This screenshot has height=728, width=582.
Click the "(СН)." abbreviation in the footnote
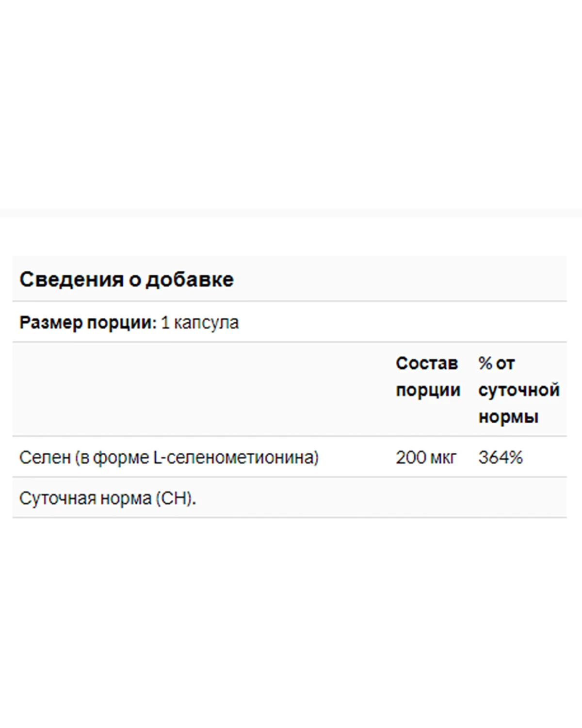tap(176, 498)
